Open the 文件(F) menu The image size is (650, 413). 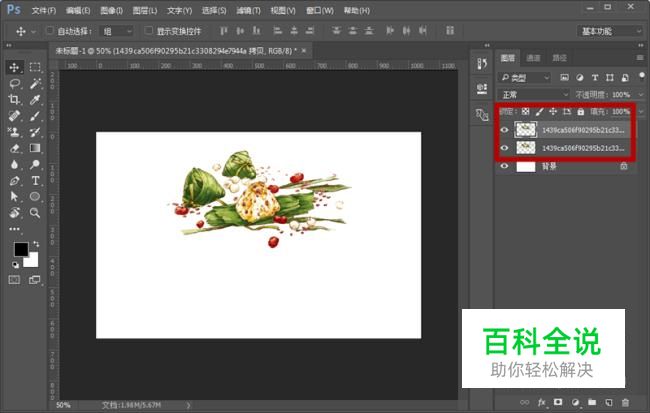pyautogui.click(x=44, y=10)
